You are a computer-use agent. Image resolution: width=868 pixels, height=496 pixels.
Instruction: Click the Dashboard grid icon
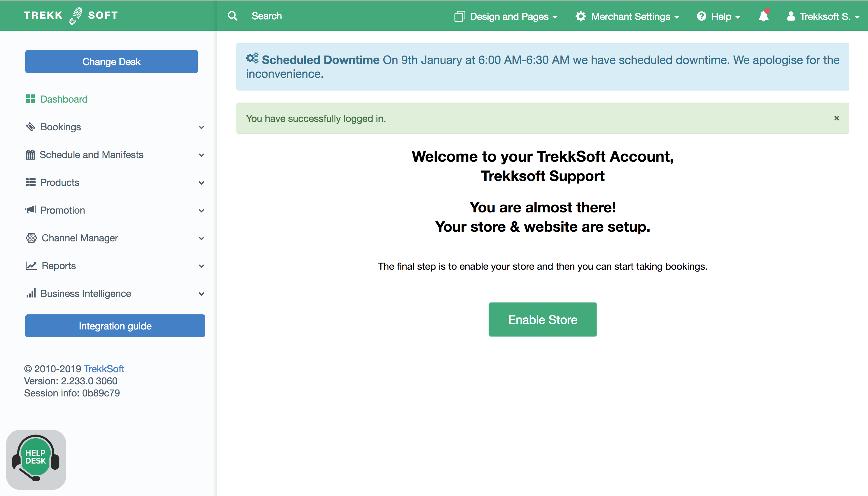point(30,99)
